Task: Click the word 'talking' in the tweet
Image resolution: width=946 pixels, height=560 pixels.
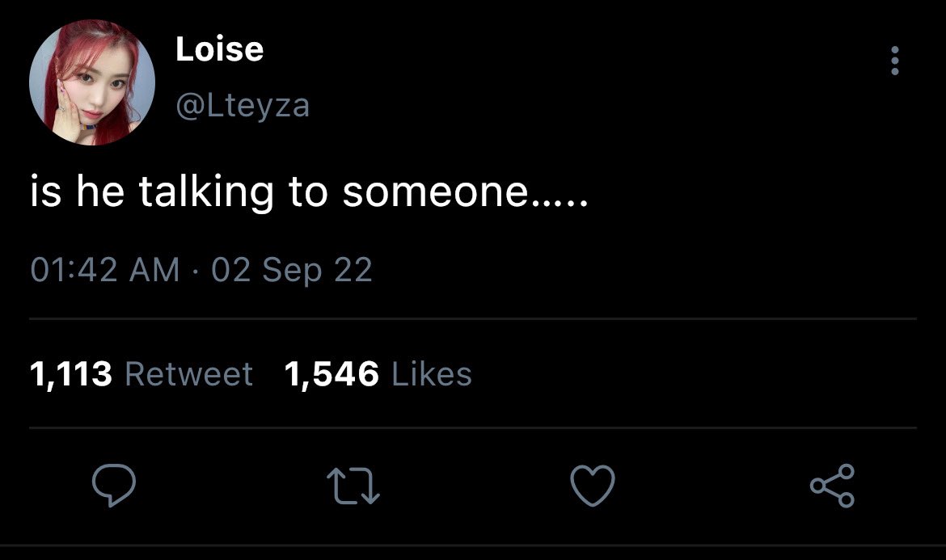Action: tap(206, 192)
